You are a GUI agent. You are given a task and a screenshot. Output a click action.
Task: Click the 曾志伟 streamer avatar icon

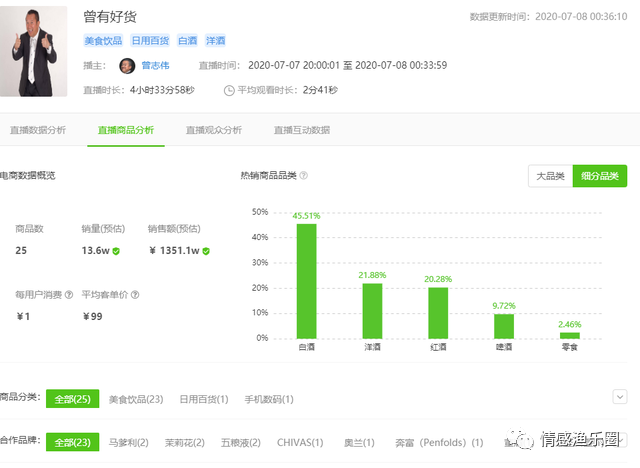127,66
